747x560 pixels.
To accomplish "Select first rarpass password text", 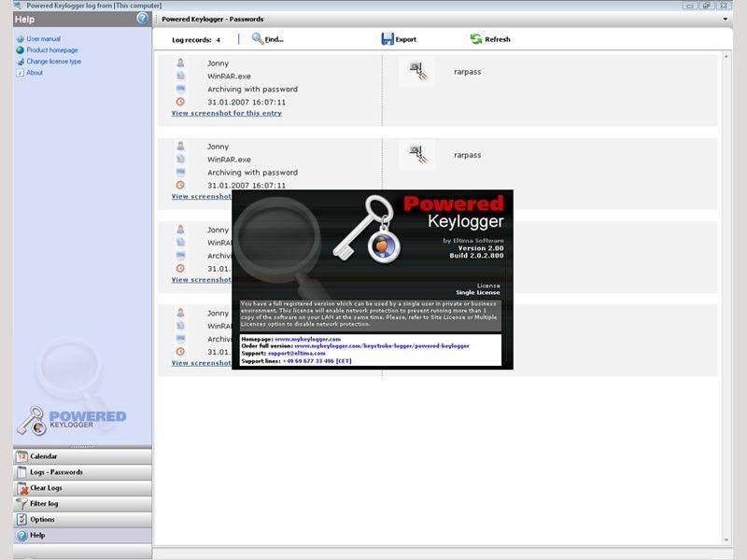I will 468,72.
